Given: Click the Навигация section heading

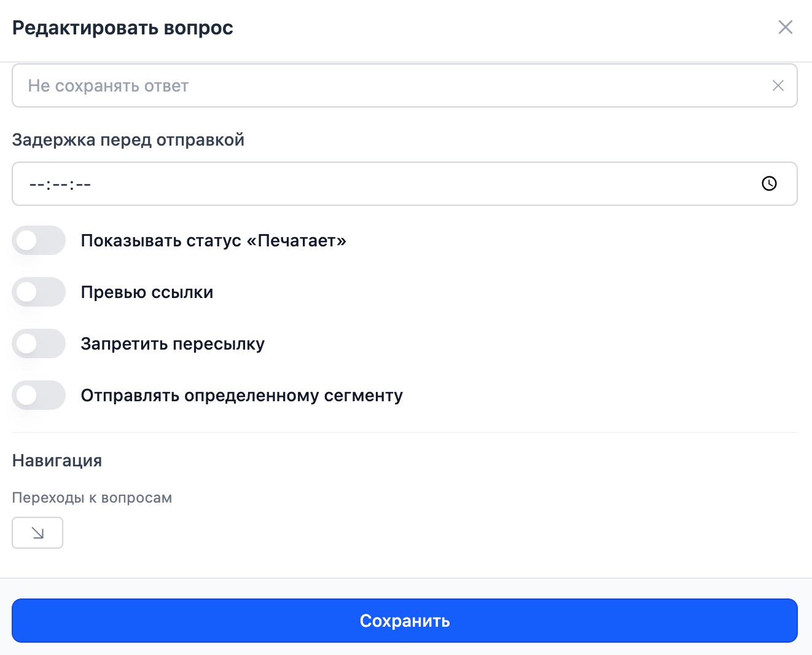Looking at the screenshot, I should point(57,461).
